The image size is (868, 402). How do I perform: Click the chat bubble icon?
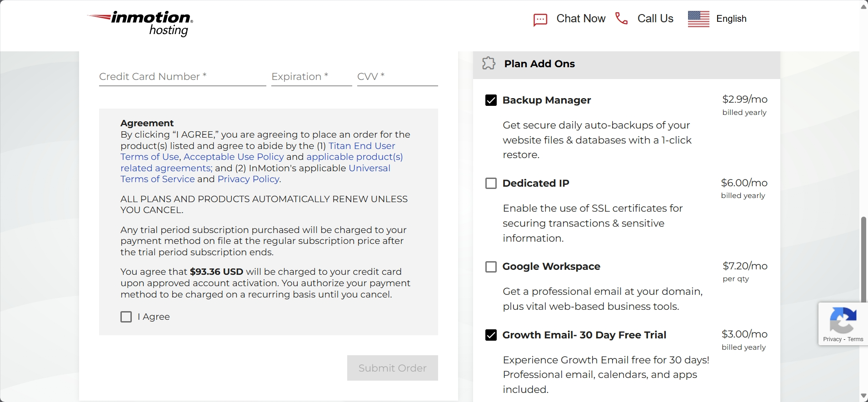click(540, 20)
